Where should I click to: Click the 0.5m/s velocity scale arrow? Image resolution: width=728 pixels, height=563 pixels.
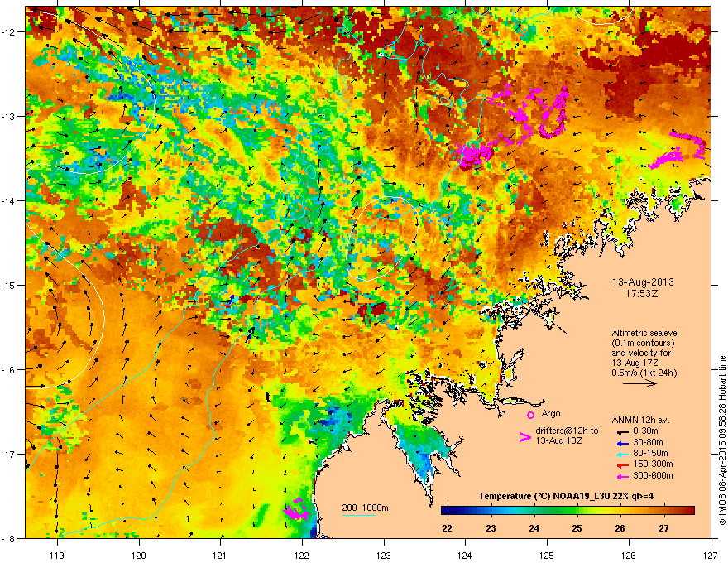click(x=639, y=383)
